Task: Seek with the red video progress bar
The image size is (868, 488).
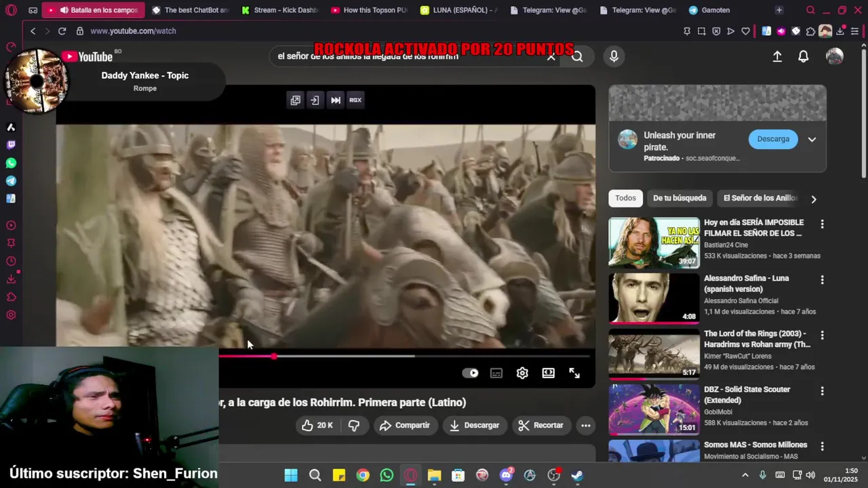Action: 404,356
